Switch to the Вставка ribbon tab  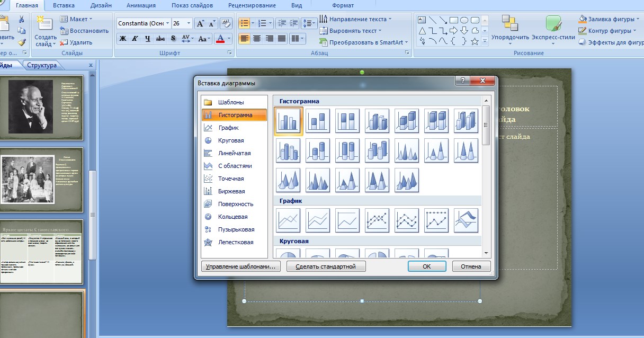coord(64,5)
